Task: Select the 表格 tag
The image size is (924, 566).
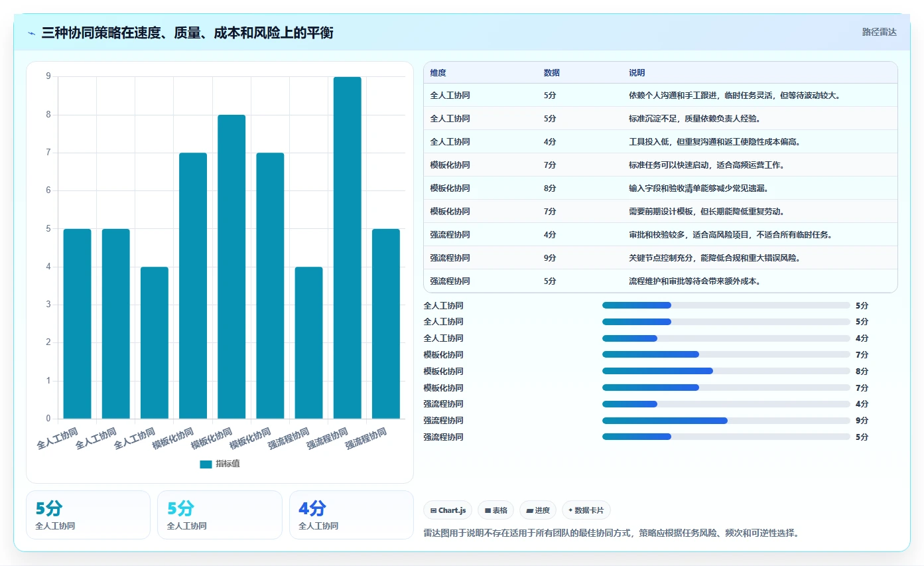Action: 495,510
